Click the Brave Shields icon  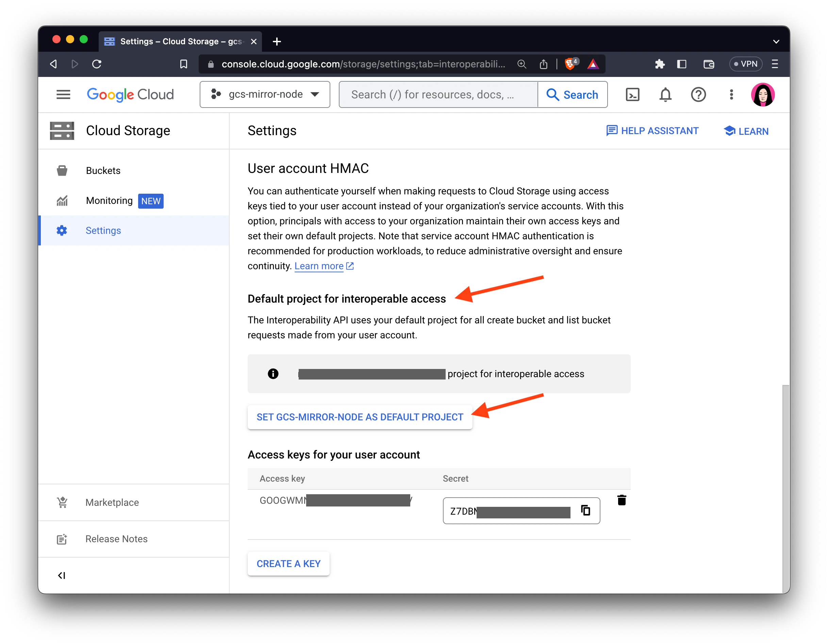[569, 64]
